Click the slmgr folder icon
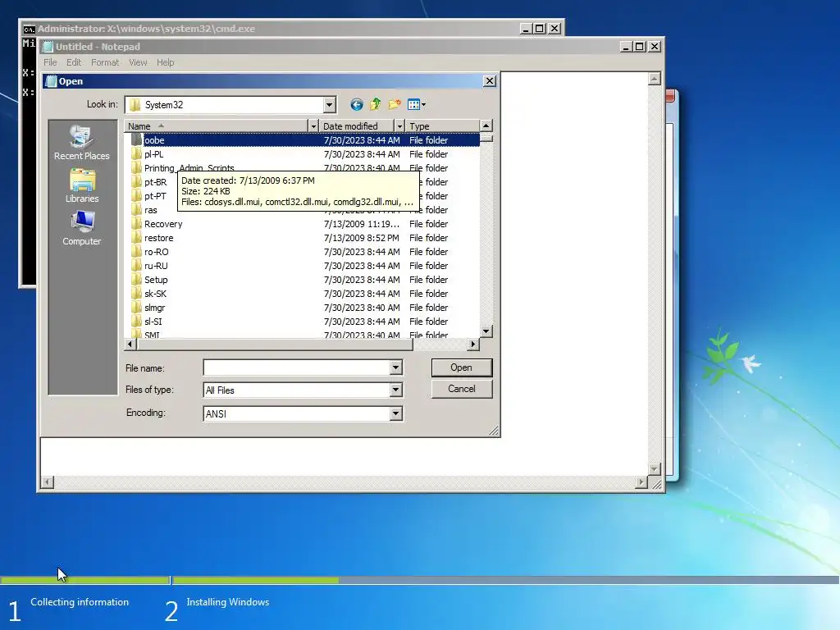The image size is (840, 630). pyautogui.click(x=137, y=307)
